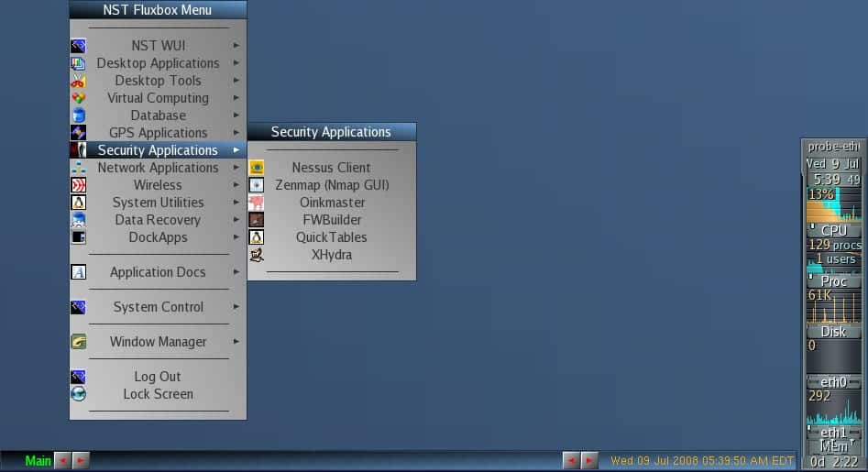Click the Oinkmaster pig icon
This screenshot has width=868, height=472.
(257, 203)
